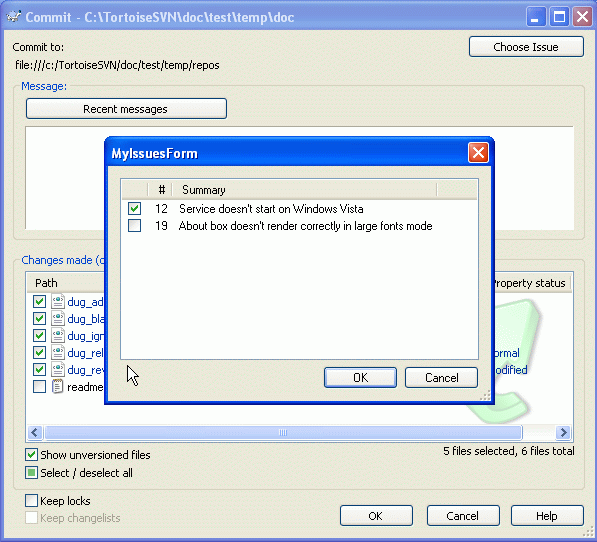Minimize the Commit window

[536, 17]
